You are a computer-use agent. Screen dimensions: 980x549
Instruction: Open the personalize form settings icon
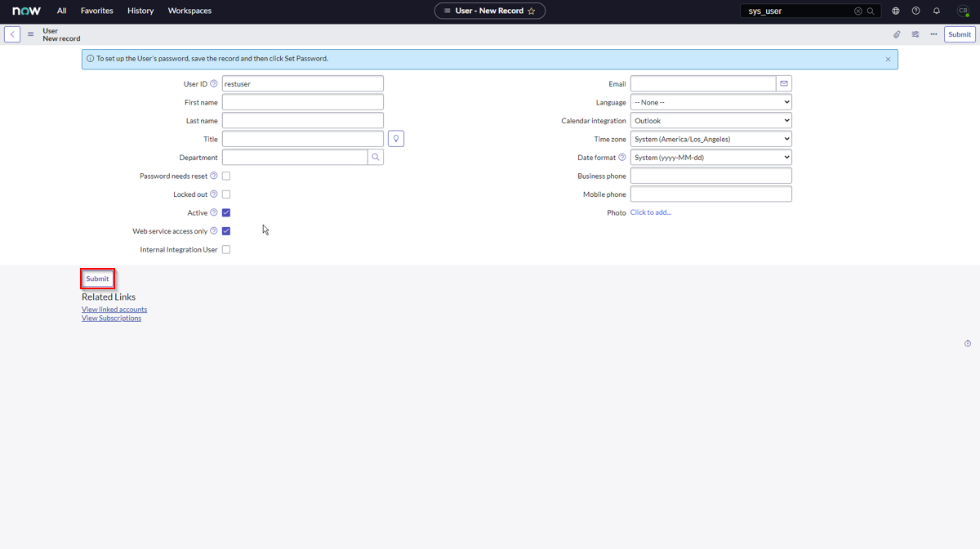click(x=915, y=34)
